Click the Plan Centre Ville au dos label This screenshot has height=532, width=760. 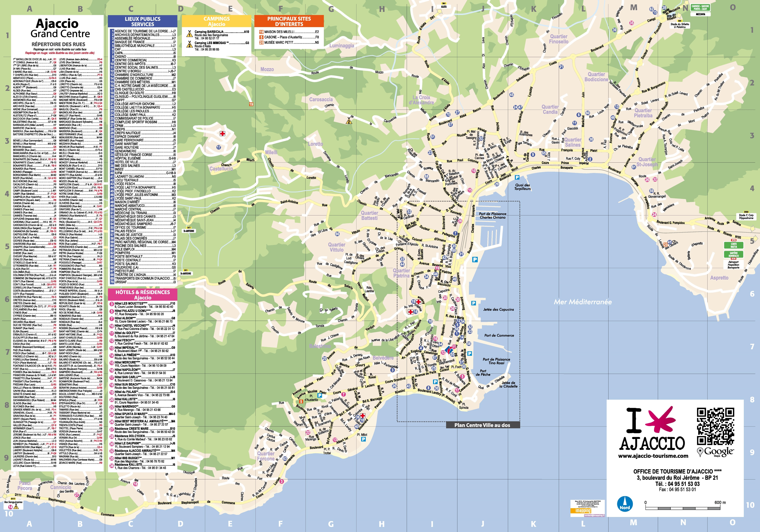482,425
